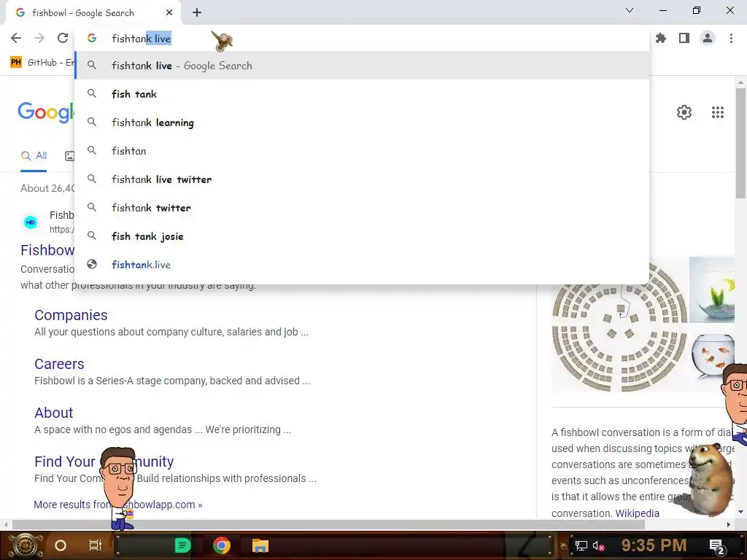Expand the tab search chevron
Image resolution: width=747 pixels, height=560 pixels.
pos(630,10)
